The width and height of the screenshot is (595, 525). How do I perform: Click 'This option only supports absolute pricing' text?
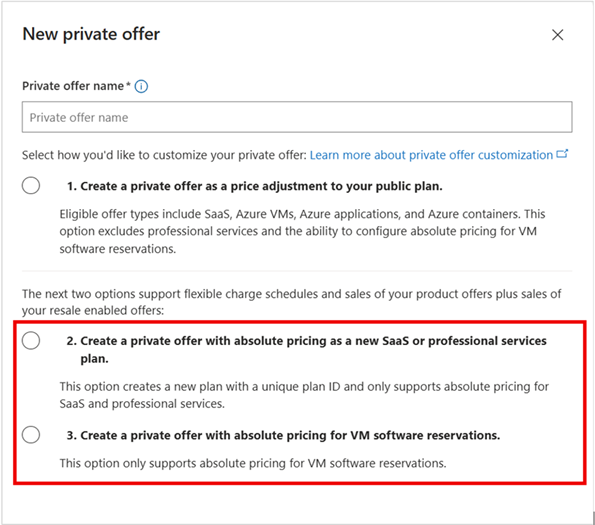[x=253, y=463]
